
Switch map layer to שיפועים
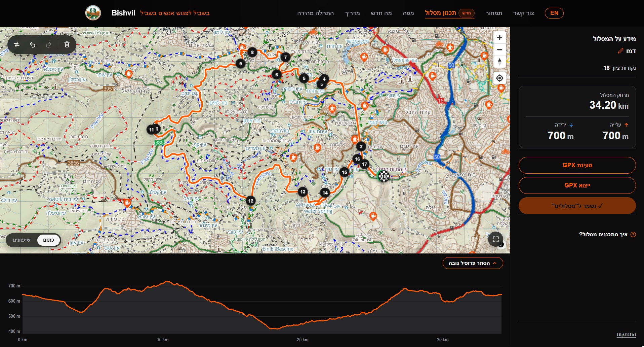click(22, 240)
